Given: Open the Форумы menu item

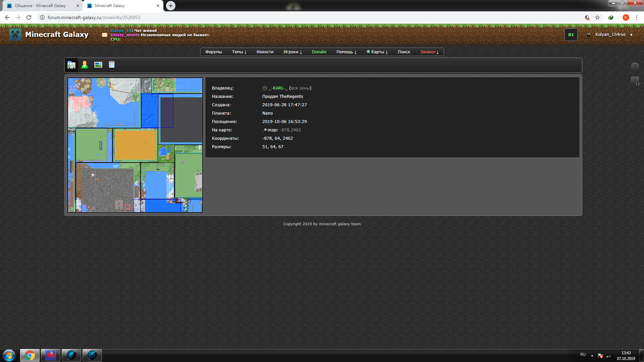Looking at the screenshot, I should pos(214,52).
